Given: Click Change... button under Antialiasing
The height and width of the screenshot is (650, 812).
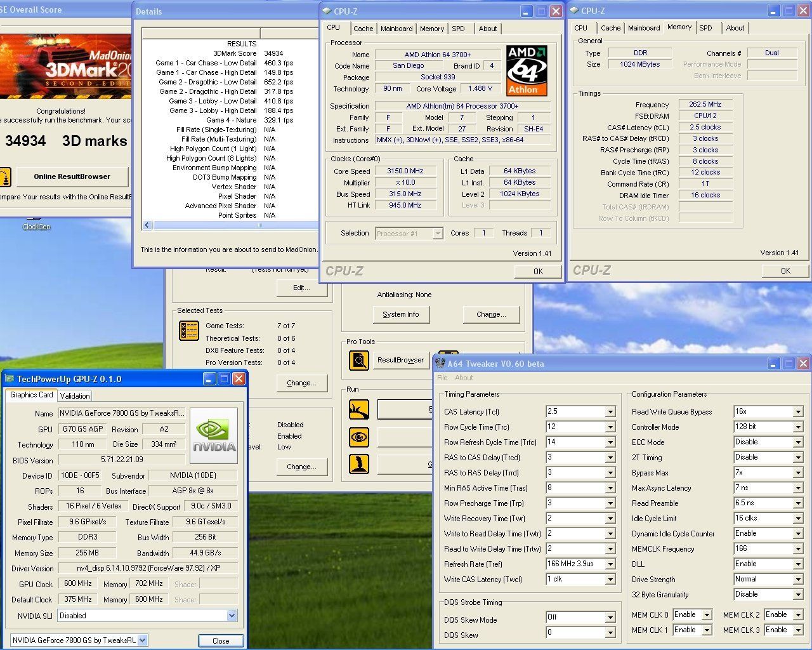Looking at the screenshot, I should click(x=491, y=314).
